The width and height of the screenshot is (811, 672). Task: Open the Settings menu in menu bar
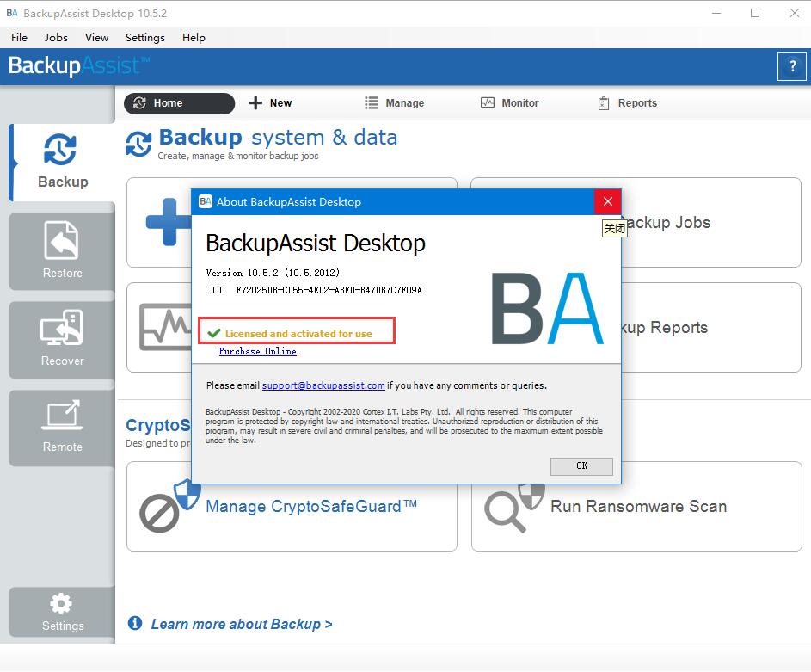(x=144, y=37)
